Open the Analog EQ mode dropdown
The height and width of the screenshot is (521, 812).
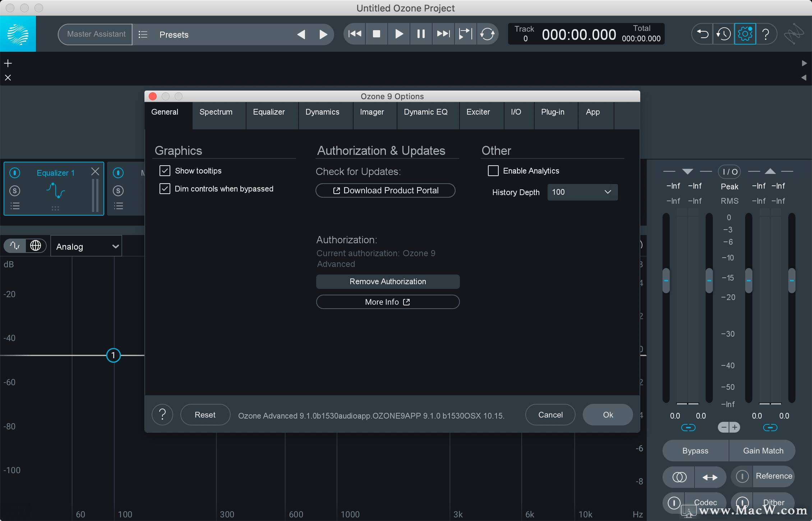tap(86, 246)
